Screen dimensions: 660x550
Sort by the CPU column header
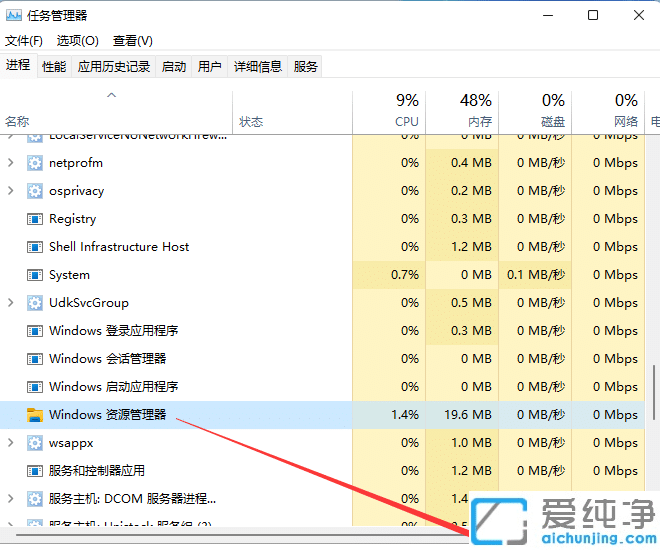(x=389, y=113)
